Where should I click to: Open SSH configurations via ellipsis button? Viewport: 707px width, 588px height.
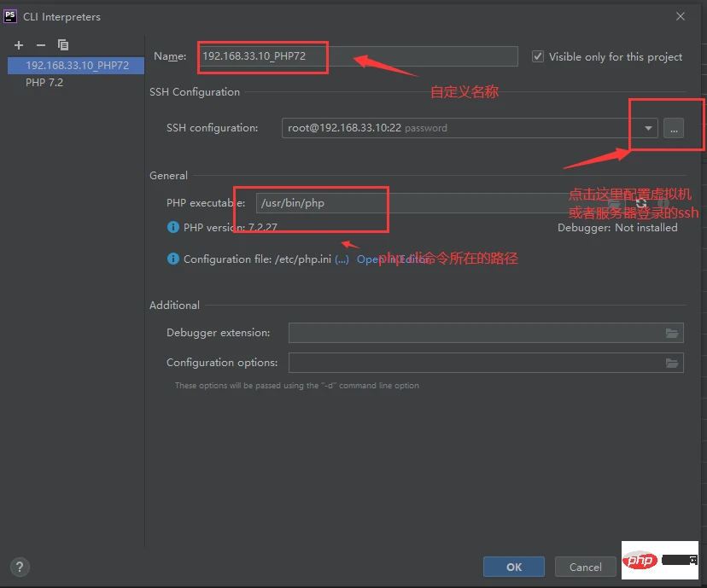click(674, 126)
